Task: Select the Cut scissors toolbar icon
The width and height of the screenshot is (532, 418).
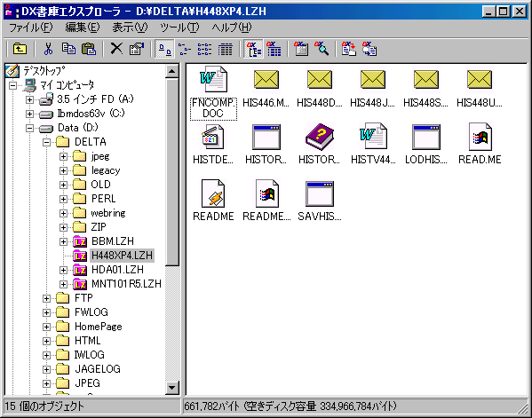Action: click(x=49, y=49)
